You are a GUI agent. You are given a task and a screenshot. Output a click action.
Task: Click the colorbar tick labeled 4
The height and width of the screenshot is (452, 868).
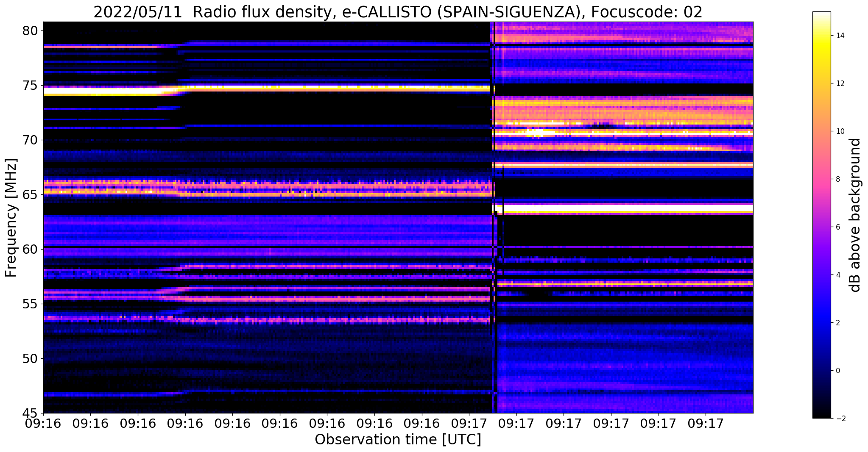(837, 275)
